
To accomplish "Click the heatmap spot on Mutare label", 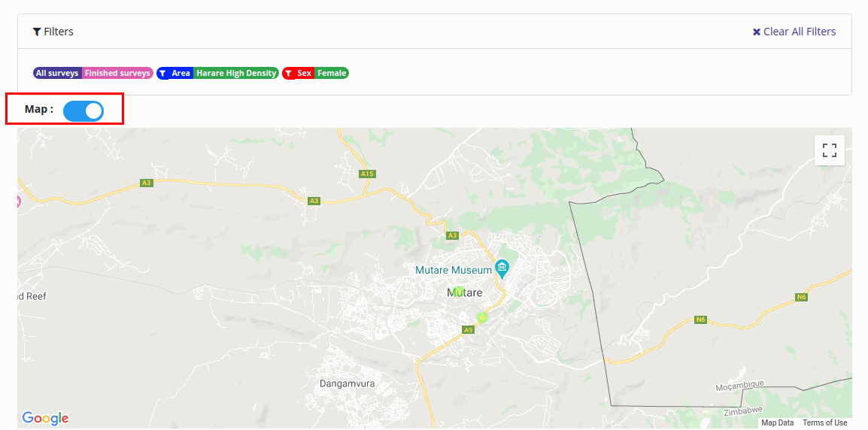I will coord(458,291).
